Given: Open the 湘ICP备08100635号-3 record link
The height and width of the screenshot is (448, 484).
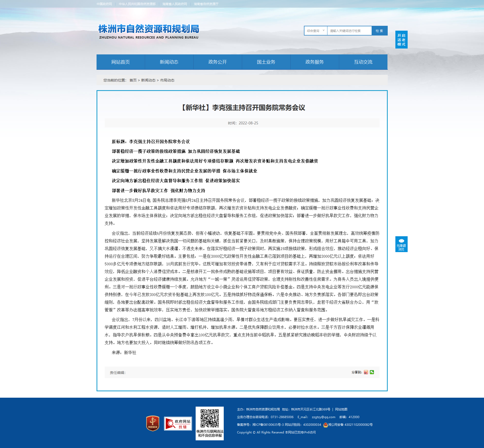Looking at the screenshot, I should point(268,425).
